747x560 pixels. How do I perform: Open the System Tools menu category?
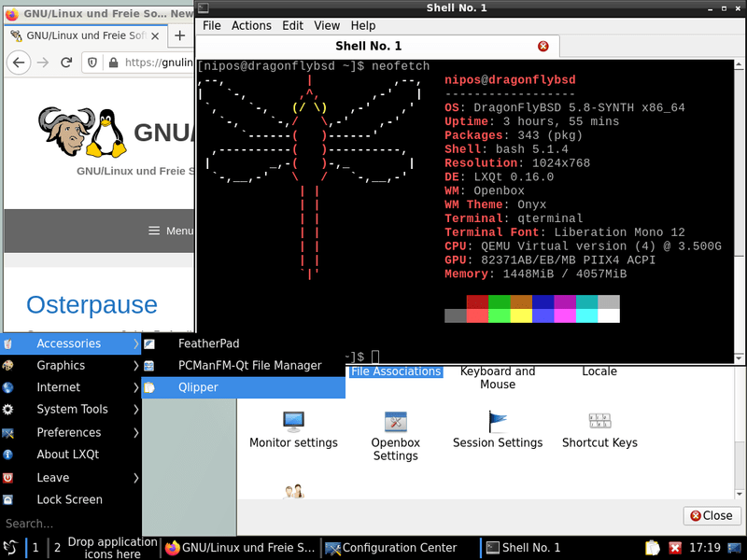click(x=71, y=409)
